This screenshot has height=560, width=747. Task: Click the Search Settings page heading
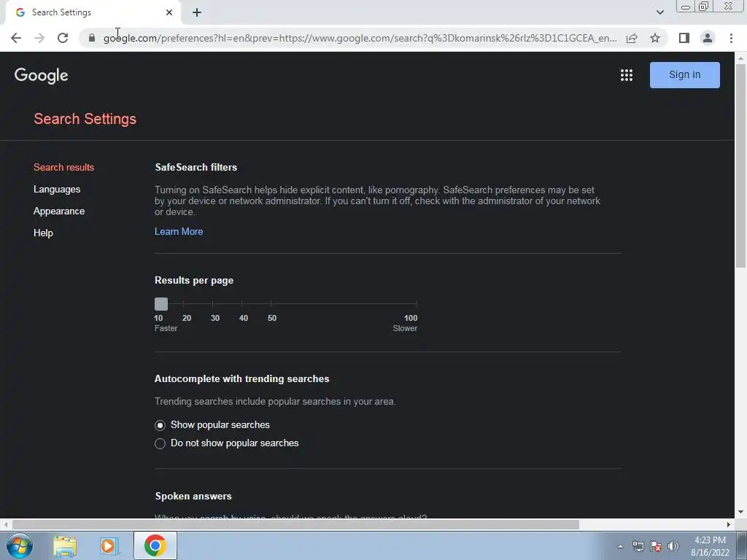pyautogui.click(x=85, y=119)
